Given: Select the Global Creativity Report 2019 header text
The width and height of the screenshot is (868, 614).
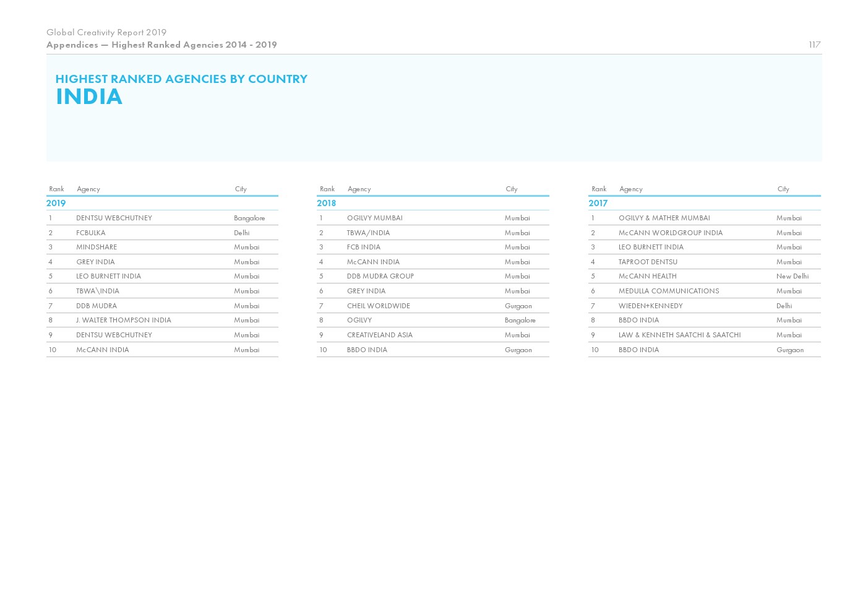Looking at the screenshot, I should pyautogui.click(x=106, y=32).
